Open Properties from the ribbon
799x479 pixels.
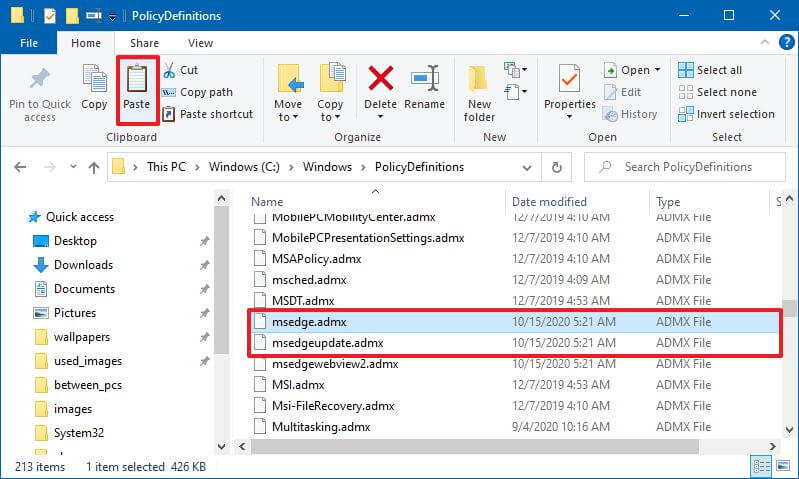tap(570, 88)
